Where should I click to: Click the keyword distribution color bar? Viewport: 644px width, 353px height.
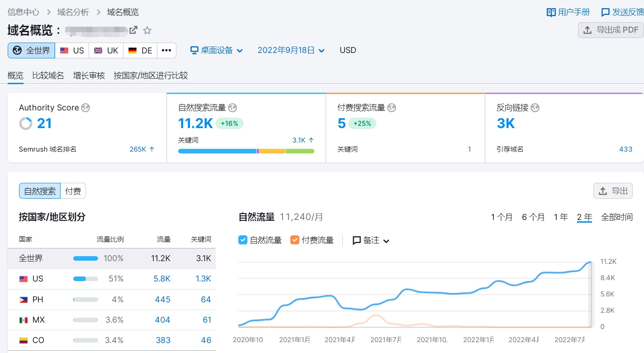click(x=247, y=151)
